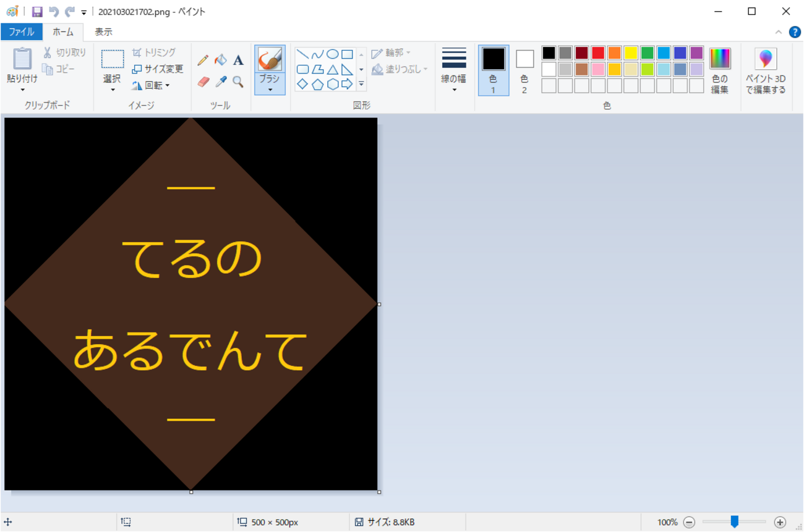The height and width of the screenshot is (532, 804).
Task: Select 色 1 (Color 1) box
Action: pyautogui.click(x=494, y=70)
